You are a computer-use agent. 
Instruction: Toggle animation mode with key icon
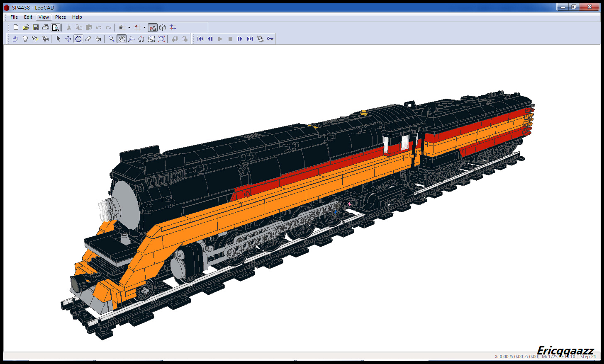(270, 39)
